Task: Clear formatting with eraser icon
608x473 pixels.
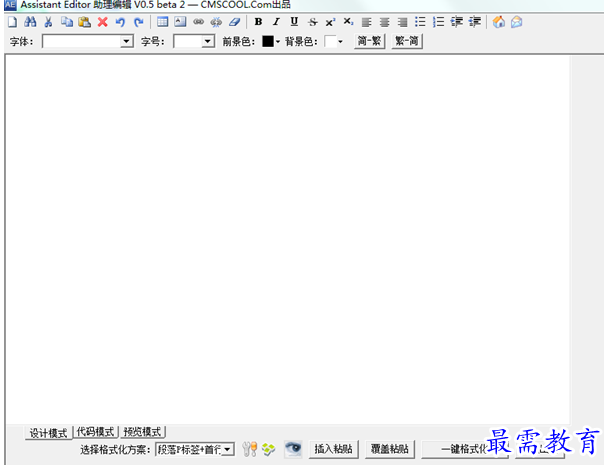Action: click(x=235, y=22)
